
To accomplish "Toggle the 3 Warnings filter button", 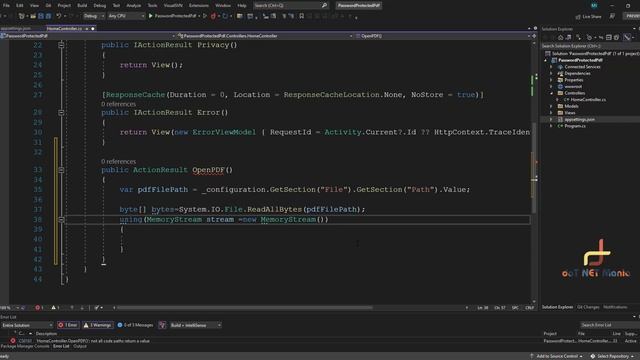I will (x=98, y=325).
